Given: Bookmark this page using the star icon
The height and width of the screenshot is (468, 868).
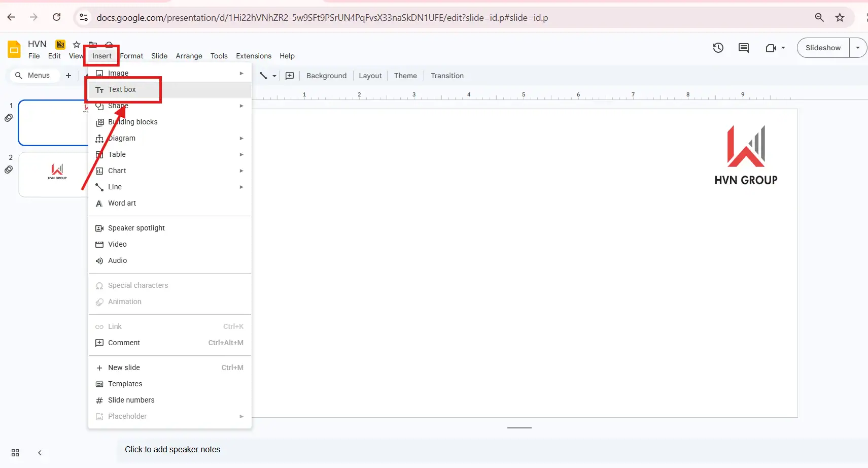Looking at the screenshot, I should click(840, 17).
